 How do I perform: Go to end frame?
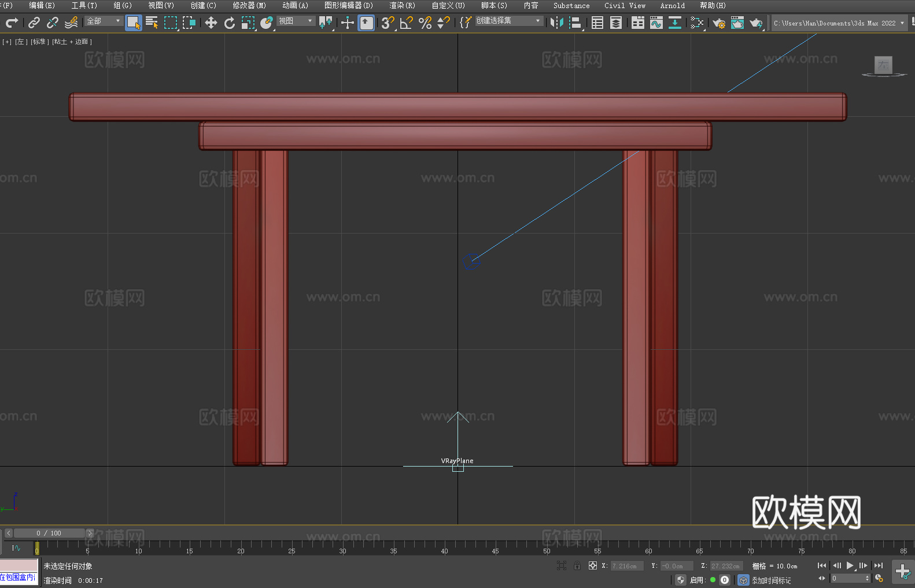879,565
